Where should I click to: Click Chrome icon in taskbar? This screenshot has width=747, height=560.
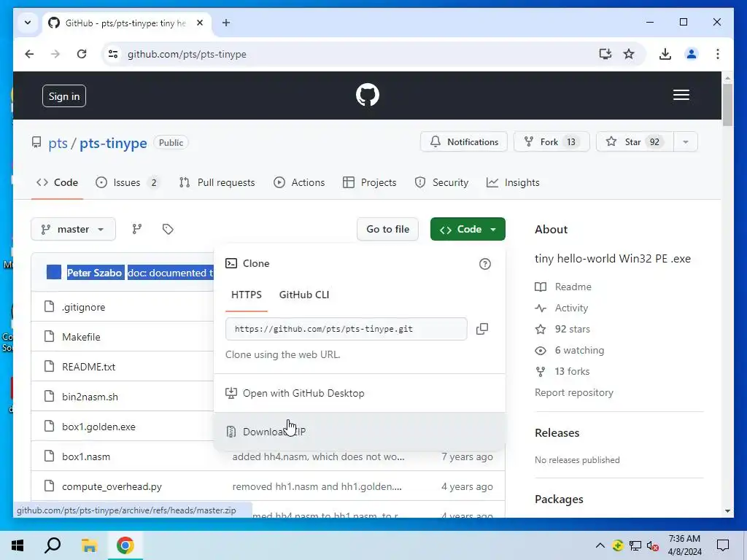(x=125, y=545)
